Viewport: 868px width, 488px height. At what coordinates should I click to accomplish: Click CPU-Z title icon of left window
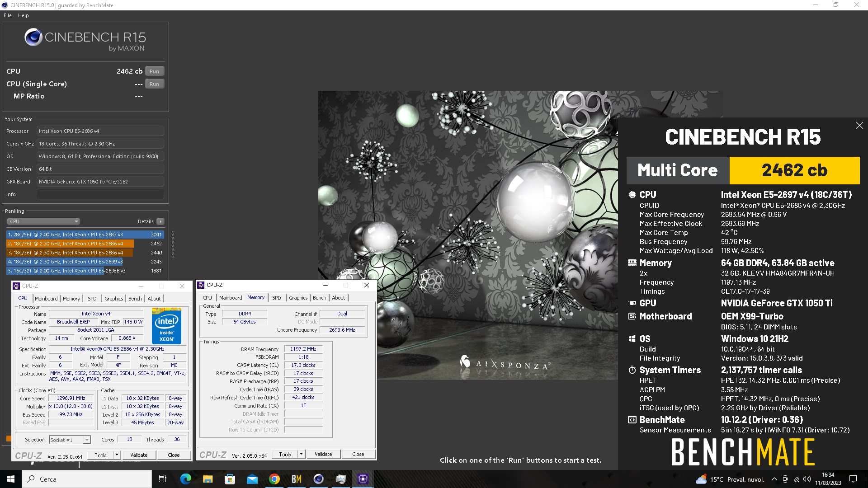pyautogui.click(x=17, y=286)
